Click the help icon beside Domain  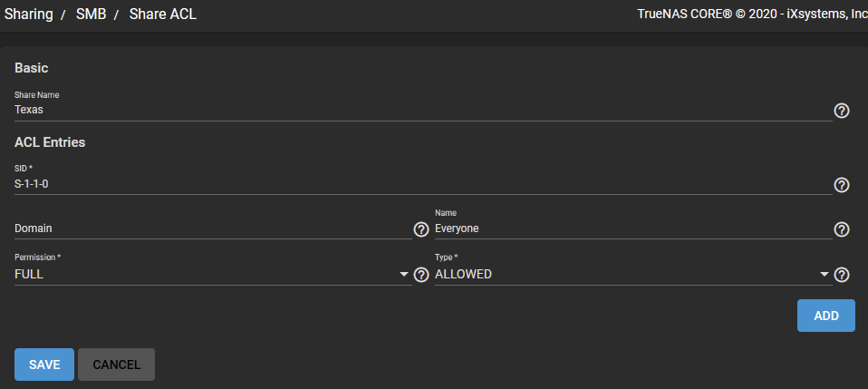(x=421, y=229)
